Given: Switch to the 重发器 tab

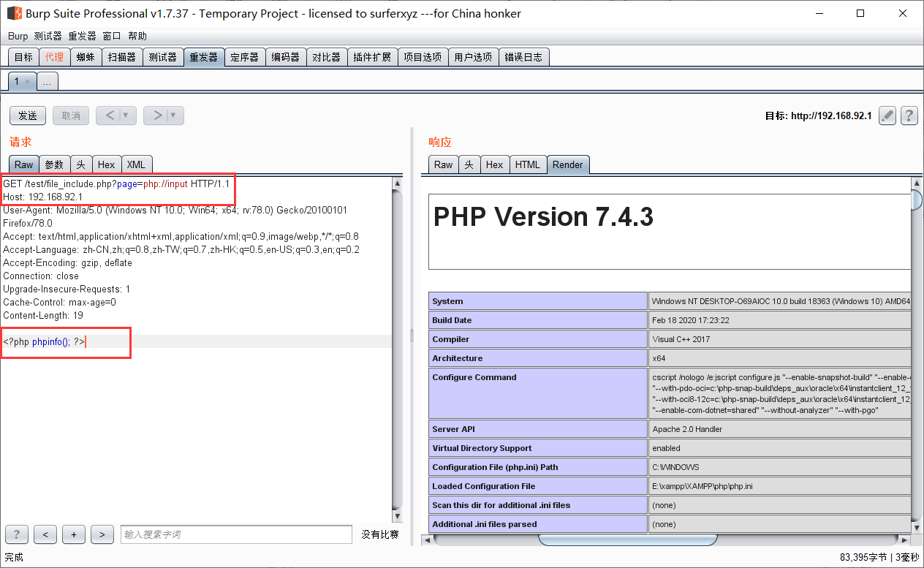Looking at the screenshot, I should 204,57.
